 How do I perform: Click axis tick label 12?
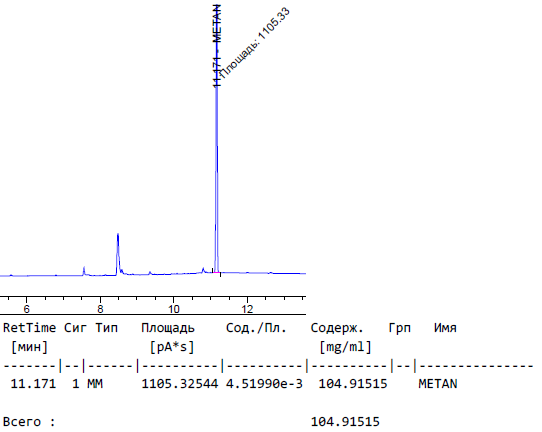tap(247, 309)
